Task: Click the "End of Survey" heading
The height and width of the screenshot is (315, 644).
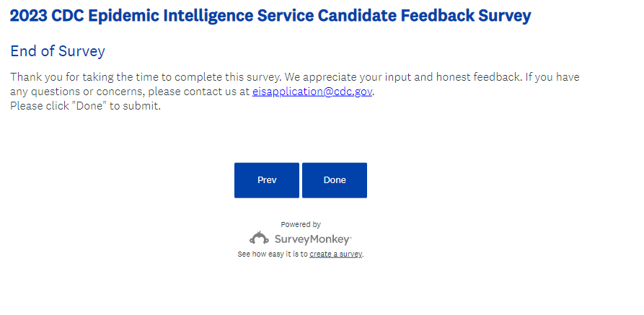Action: click(x=58, y=52)
